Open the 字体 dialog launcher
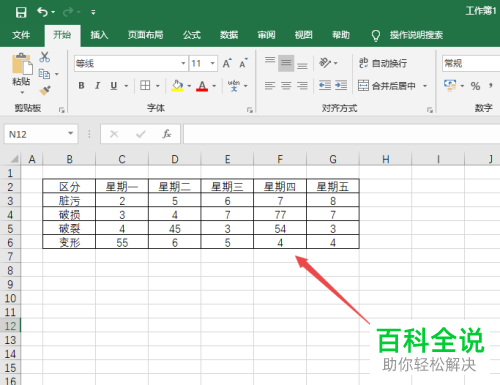Image resolution: width=500 pixels, height=385 pixels. [x=250, y=110]
